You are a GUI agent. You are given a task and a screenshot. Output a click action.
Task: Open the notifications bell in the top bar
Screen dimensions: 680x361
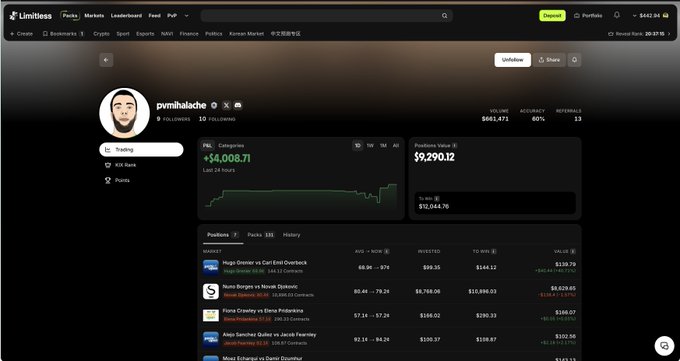coord(617,15)
